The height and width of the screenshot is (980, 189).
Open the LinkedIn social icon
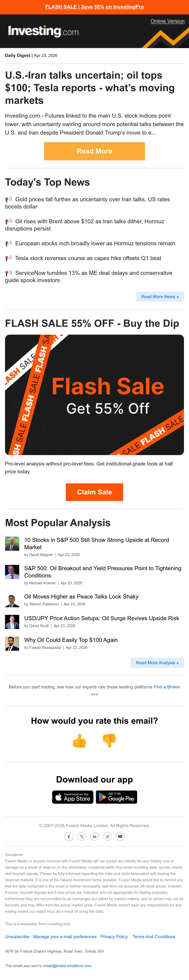click(x=94, y=837)
